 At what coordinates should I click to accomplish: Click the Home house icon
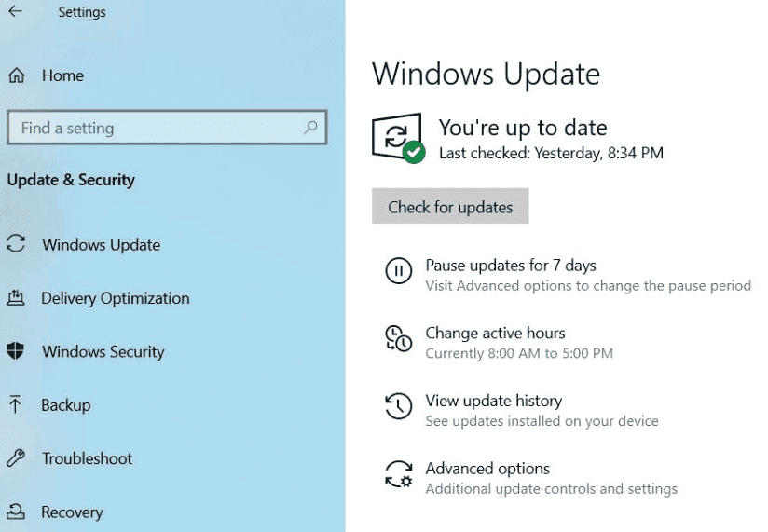tap(16, 75)
